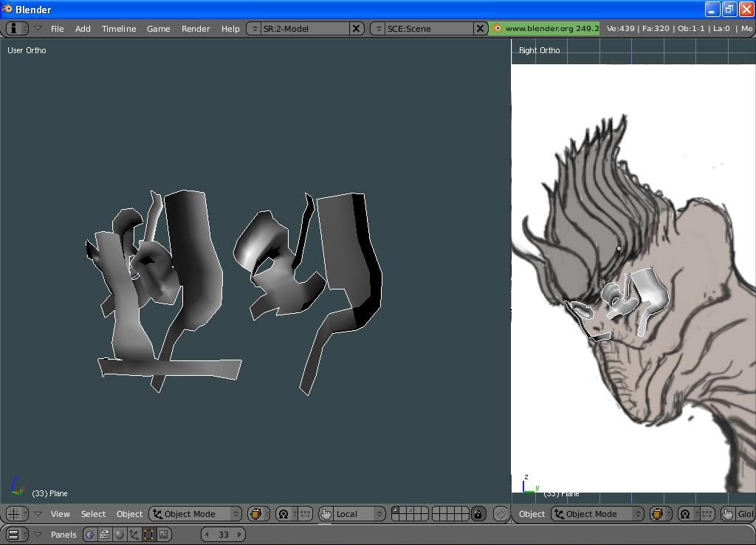Toggle the first visible layer button
756x545 pixels.
pyautogui.click(x=395, y=510)
